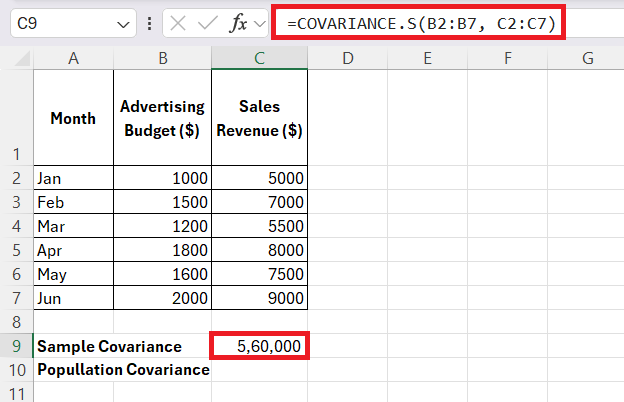Select row 6 header

click(x=17, y=274)
